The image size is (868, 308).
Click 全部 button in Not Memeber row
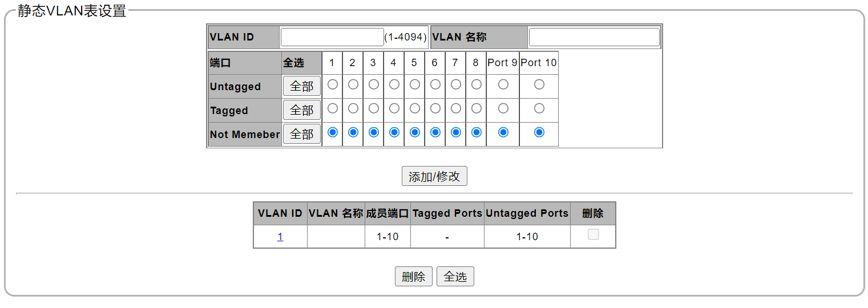click(x=302, y=135)
